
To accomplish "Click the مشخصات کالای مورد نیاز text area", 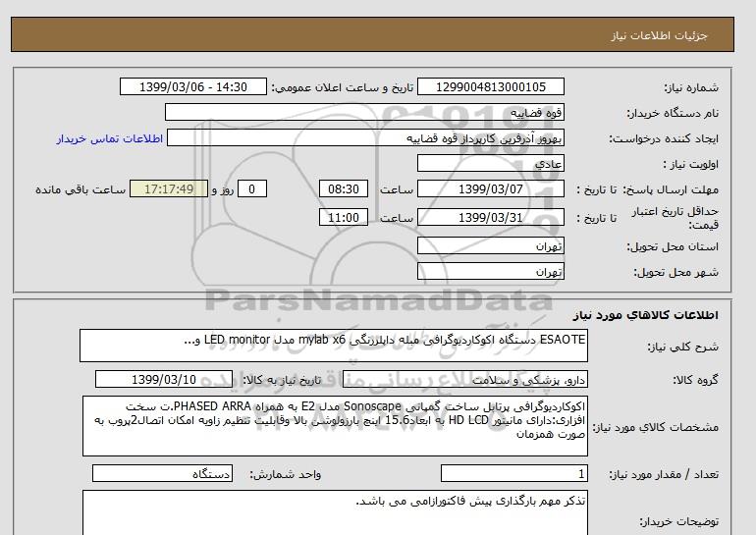I will coord(335,426).
